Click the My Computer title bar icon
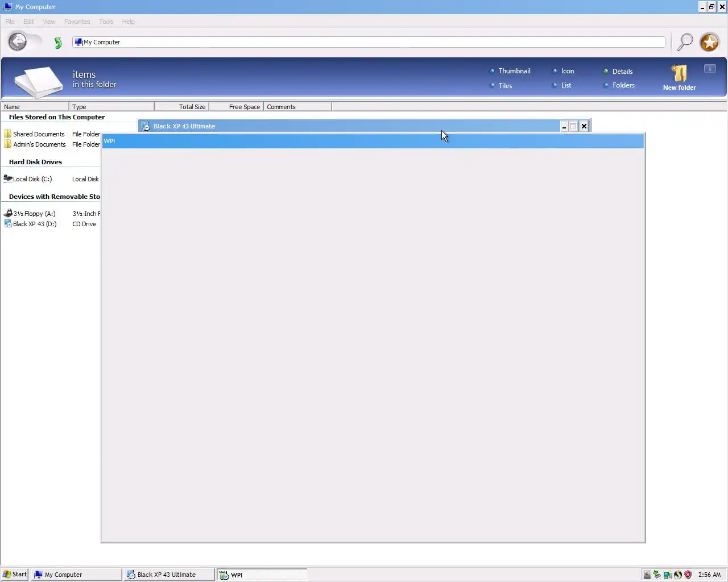This screenshot has height=582, width=728. pos(8,7)
